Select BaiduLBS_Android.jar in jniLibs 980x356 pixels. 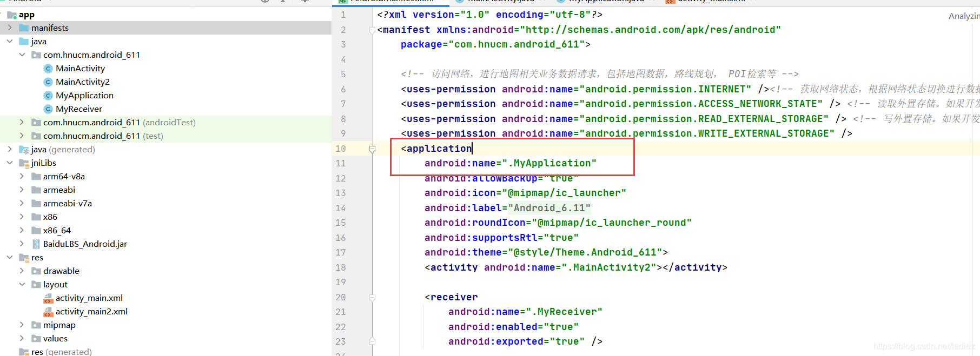[x=85, y=244]
